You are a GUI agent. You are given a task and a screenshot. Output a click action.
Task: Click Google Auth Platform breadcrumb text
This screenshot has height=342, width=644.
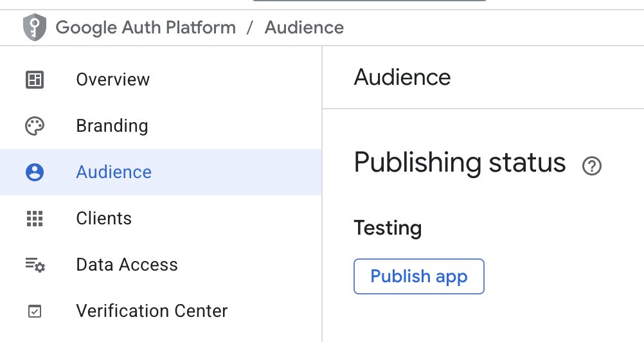click(x=146, y=28)
